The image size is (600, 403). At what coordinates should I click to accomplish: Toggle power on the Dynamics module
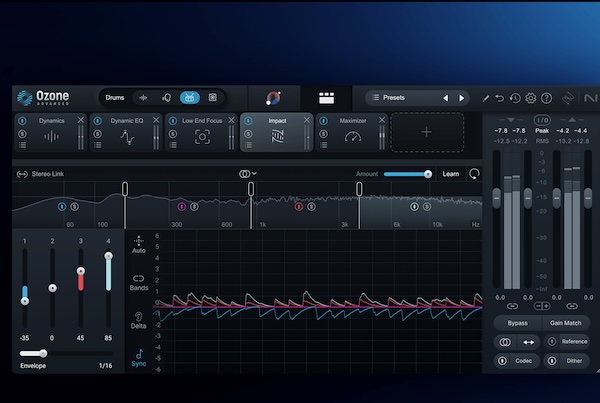coord(23,121)
